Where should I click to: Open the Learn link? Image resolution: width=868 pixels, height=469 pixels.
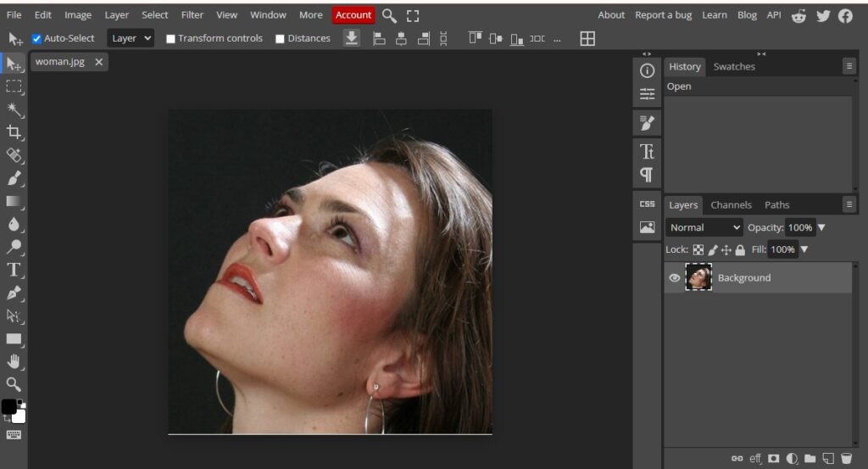[714, 15]
